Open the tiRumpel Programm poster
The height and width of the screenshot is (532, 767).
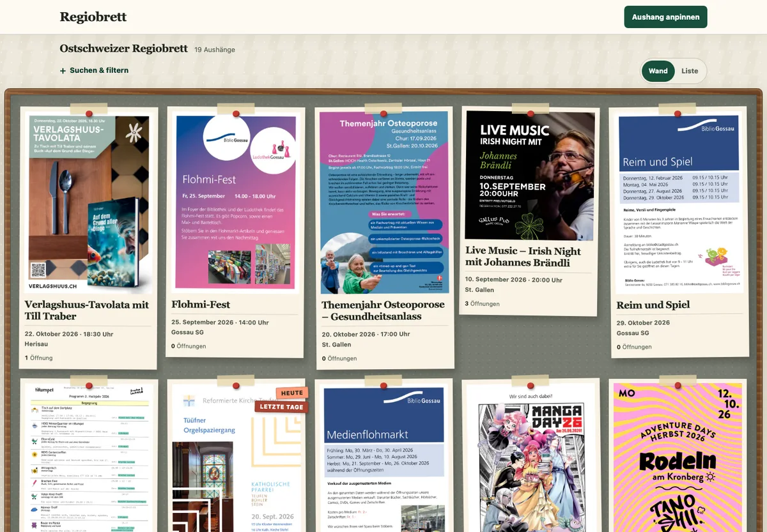(x=89, y=459)
